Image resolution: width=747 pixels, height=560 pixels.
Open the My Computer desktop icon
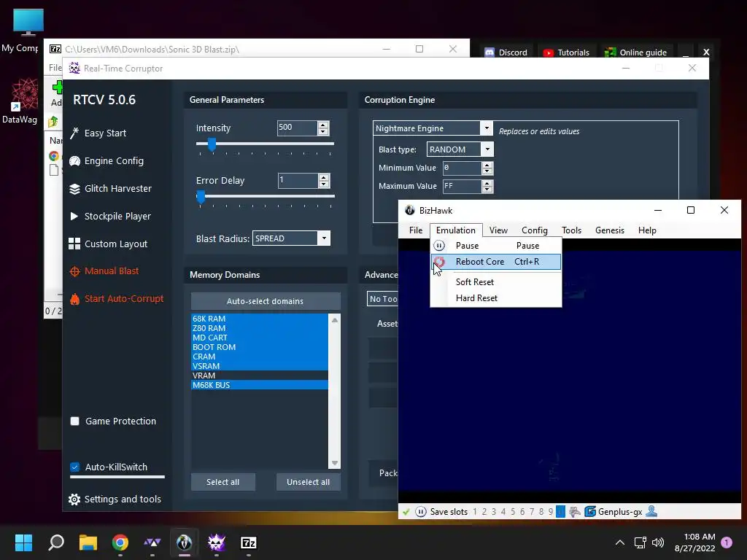[28, 22]
